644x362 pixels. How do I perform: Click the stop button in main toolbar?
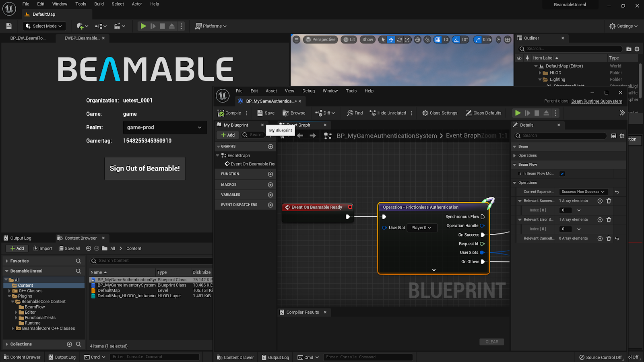[162, 26]
